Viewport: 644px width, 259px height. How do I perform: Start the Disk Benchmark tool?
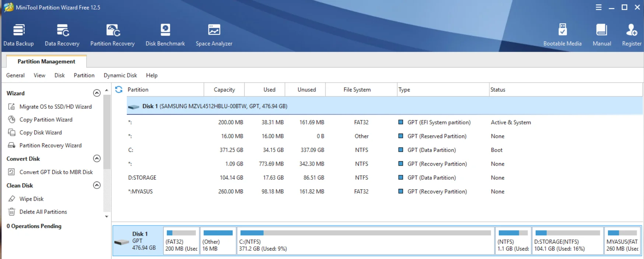165,35
